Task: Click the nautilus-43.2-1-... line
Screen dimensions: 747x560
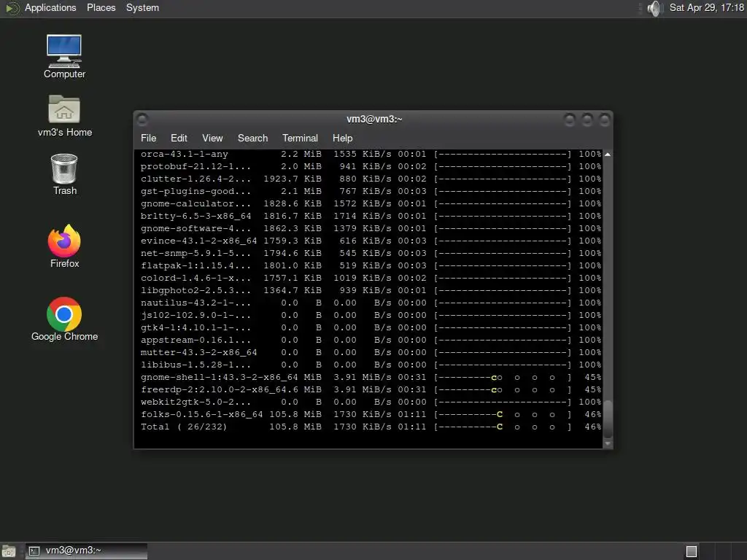Action: click(x=371, y=303)
